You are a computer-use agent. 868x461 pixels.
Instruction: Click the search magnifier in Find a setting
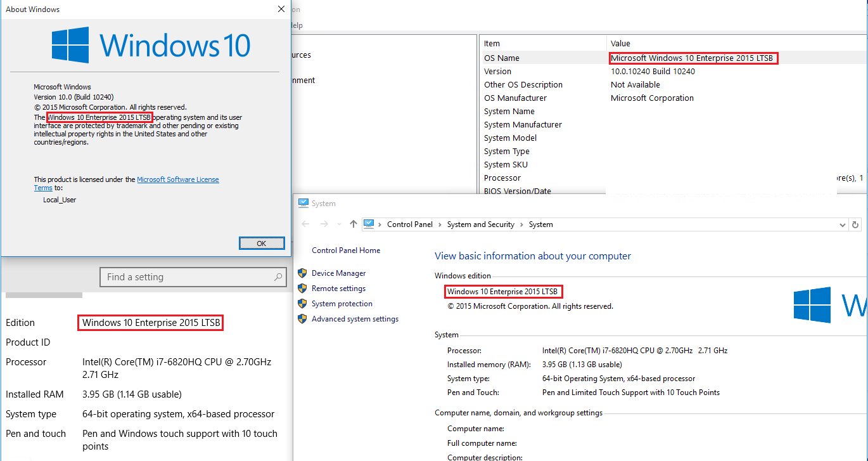click(278, 276)
